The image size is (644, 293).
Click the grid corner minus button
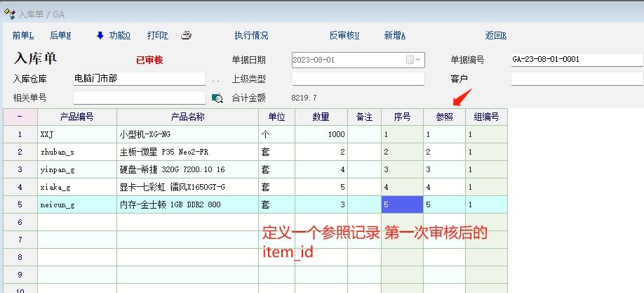tap(20, 117)
